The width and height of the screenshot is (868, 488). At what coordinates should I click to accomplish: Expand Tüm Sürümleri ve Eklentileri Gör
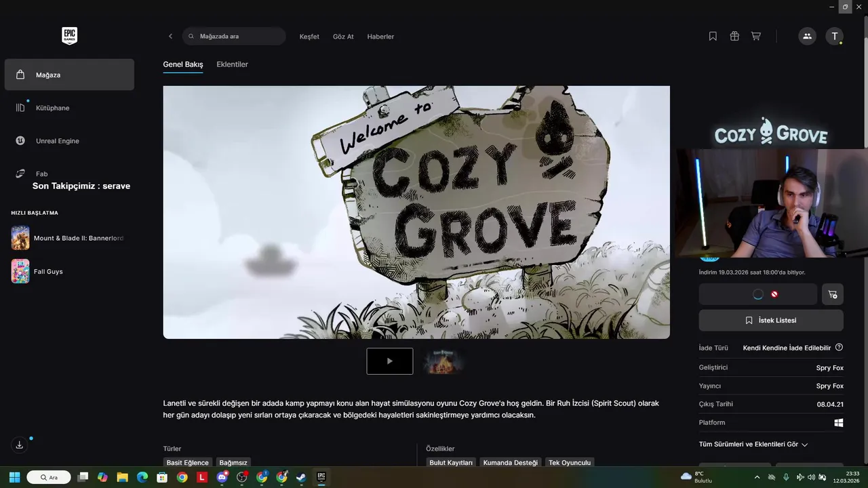(x=753, y=445)
